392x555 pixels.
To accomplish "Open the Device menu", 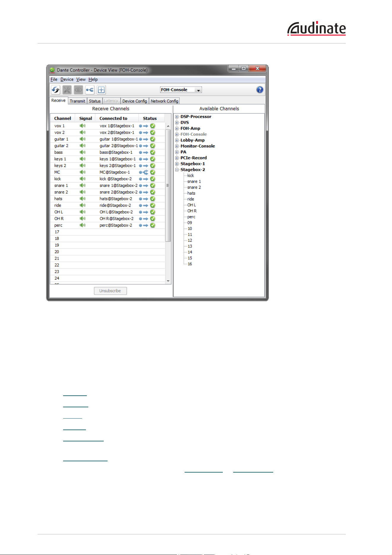I will coord(67,79).
